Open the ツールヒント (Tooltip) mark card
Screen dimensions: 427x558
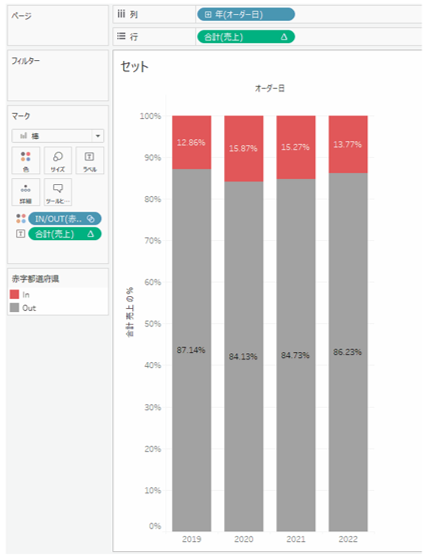tap(58, 192)
